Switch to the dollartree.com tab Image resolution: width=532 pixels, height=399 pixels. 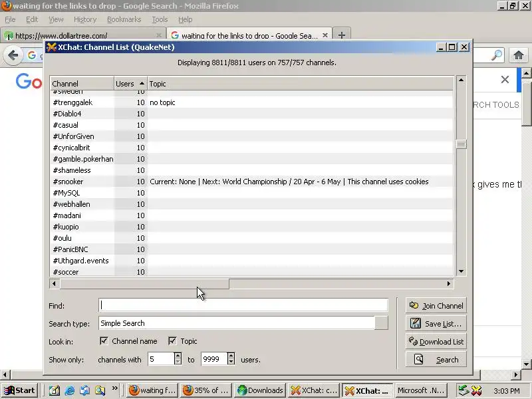tap(82, 35)
